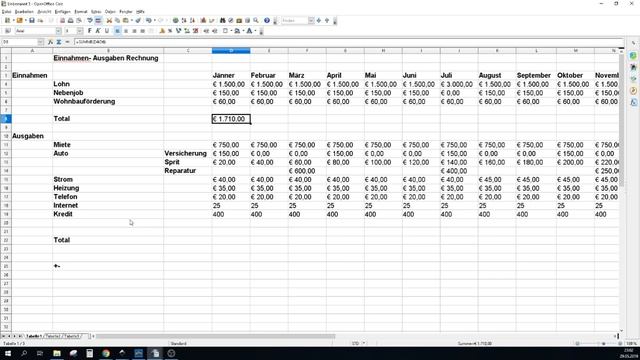640x360 pixels.
Task: Open the Function Wizard
Action: point(50,42)
